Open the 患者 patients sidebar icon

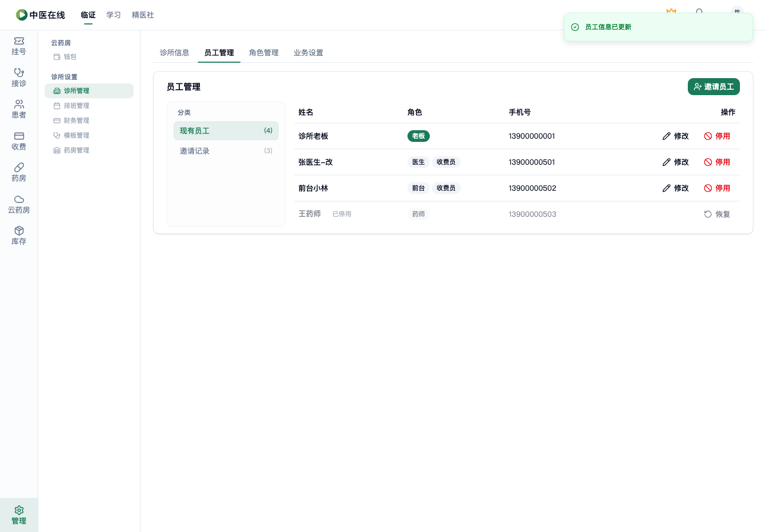tap(19, 104)
